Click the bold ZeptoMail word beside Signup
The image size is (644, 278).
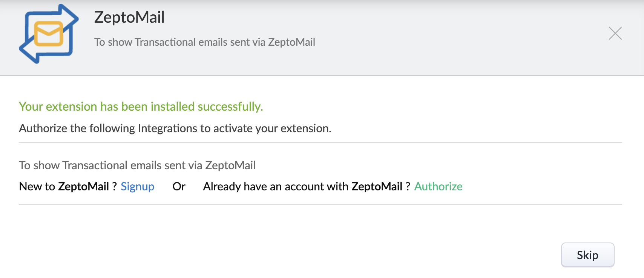pyautogui.click(x=83, y=187)
